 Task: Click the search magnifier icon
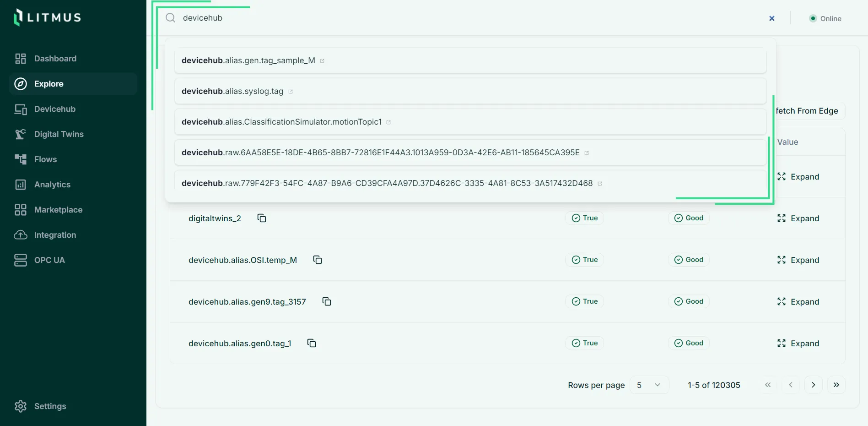pos(171,18)
